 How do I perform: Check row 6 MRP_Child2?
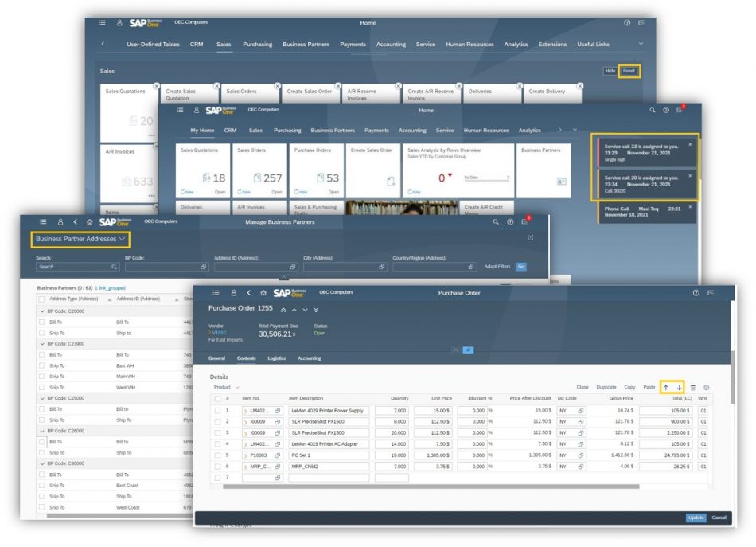click(217, 467)
